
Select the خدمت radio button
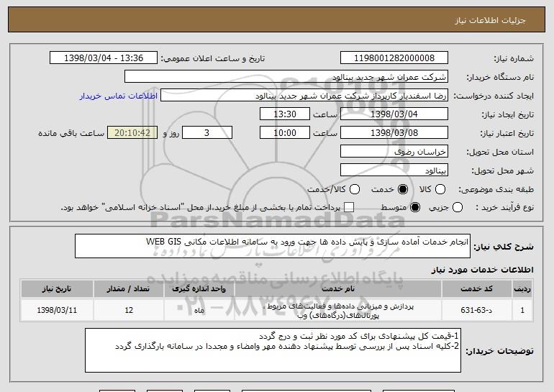point(403,189)
